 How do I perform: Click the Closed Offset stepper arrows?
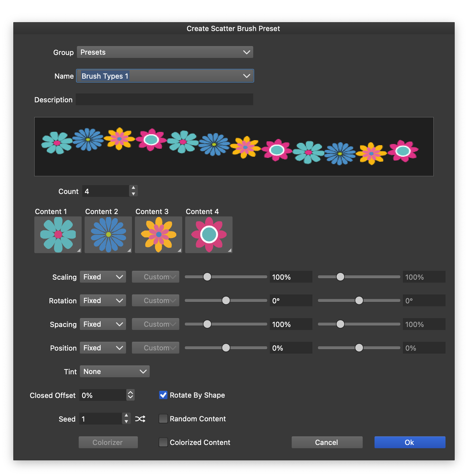coord(130,395)
